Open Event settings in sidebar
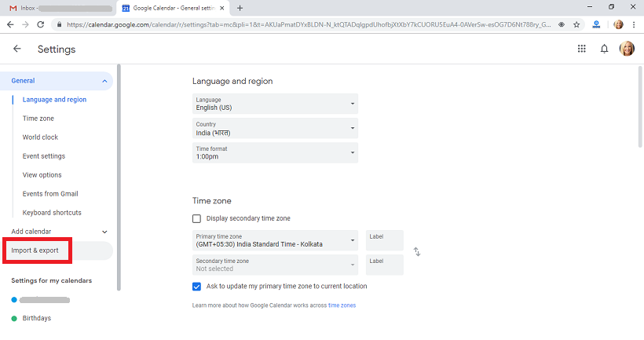Screen dimensions: 644x340 [x=43, y=156]
